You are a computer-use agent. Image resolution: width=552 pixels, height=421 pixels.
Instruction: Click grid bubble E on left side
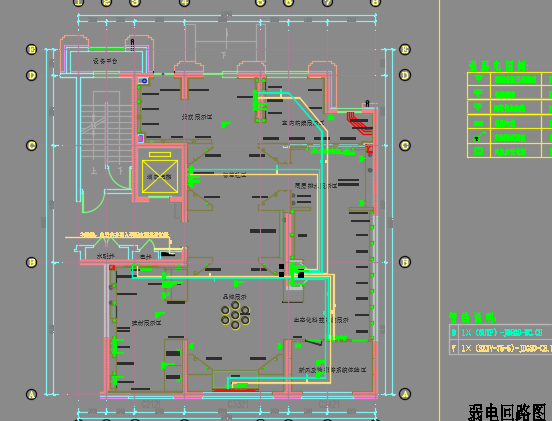[x=32, y=49]
